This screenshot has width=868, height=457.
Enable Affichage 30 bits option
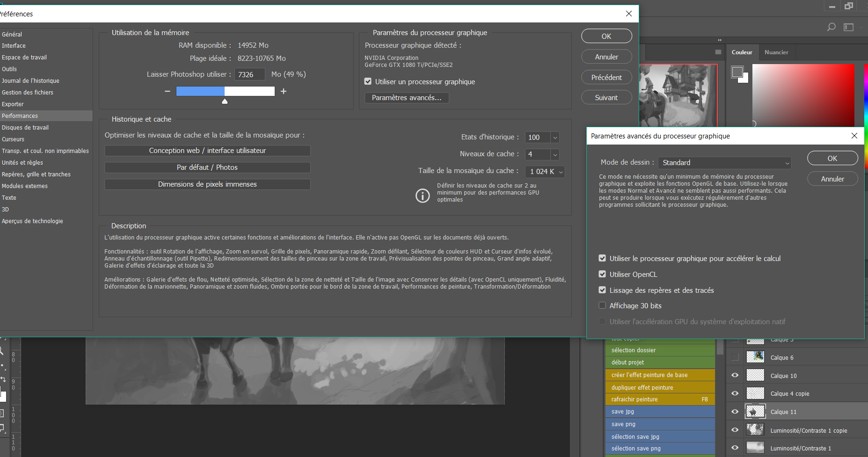pos(602,305)
